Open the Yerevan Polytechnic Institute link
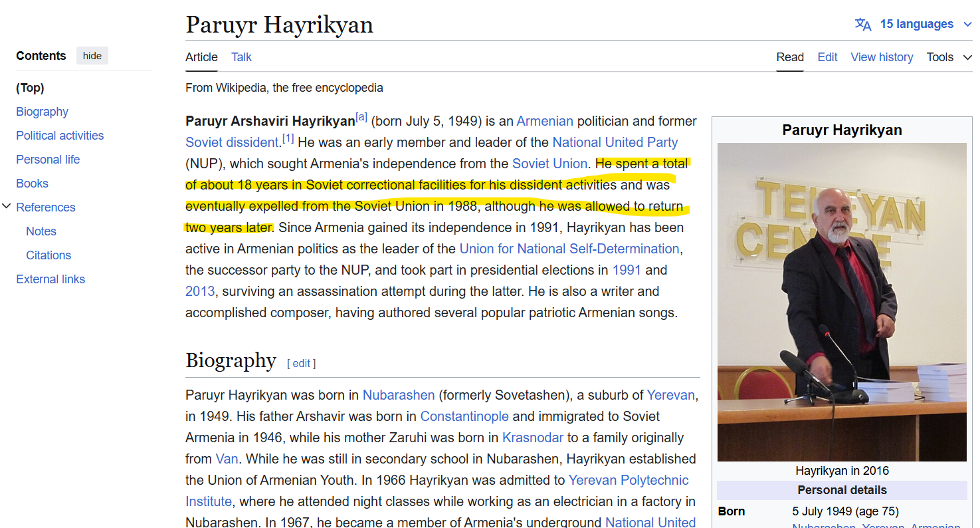 (x=629, y=480)
